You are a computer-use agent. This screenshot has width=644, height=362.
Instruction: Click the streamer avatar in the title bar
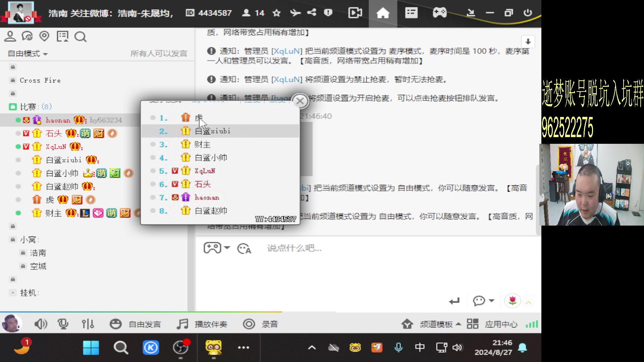[x=21, y=13]
